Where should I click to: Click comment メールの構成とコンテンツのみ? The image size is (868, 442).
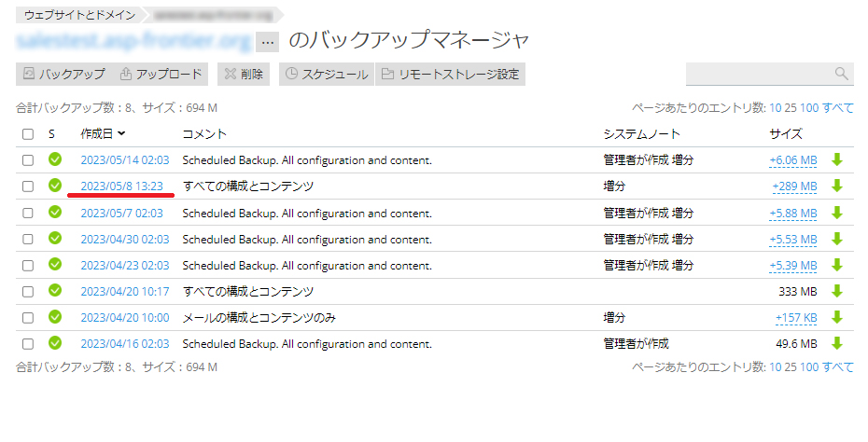[259, 318]
